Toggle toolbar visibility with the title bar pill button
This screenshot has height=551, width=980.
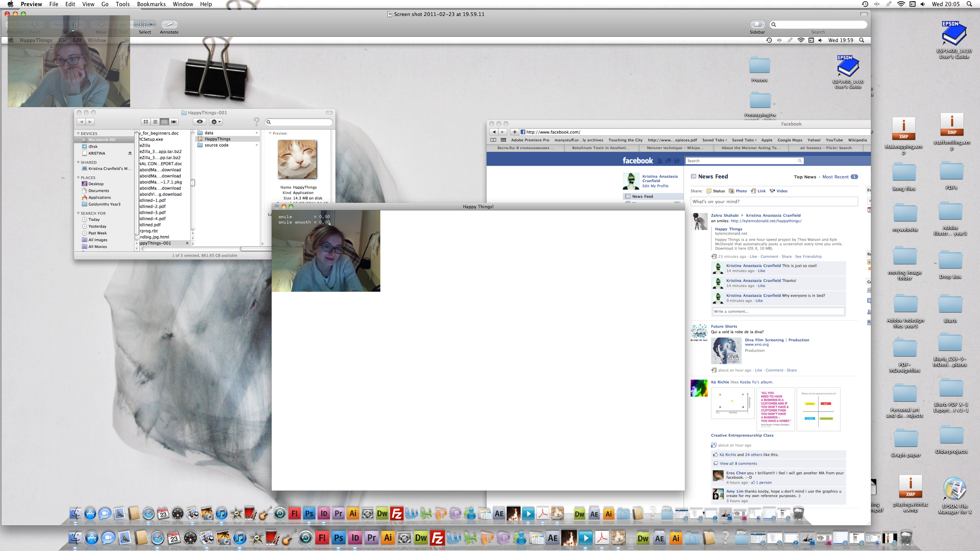[x=864, y=14]
